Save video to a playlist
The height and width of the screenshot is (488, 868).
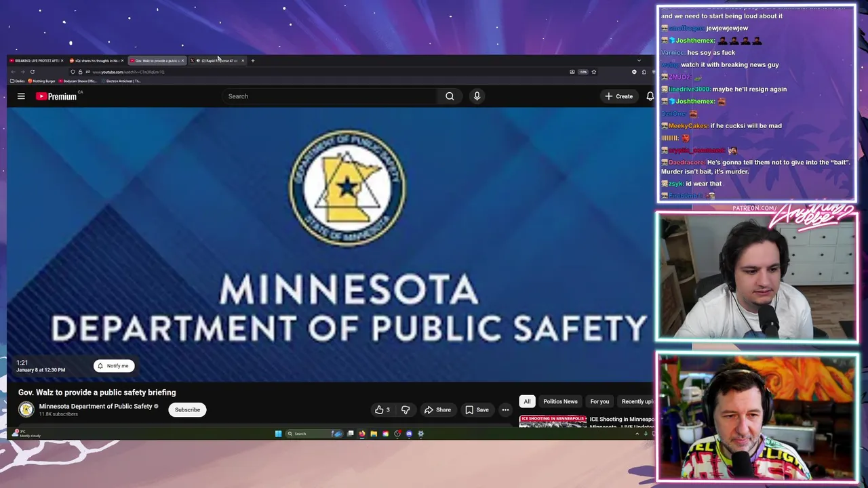click(476, 409)
